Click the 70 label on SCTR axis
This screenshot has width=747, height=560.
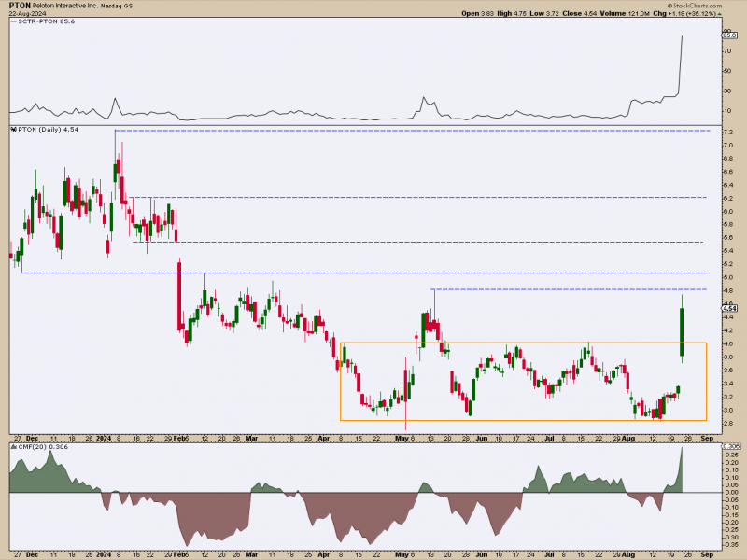click(x=727, y=51)
